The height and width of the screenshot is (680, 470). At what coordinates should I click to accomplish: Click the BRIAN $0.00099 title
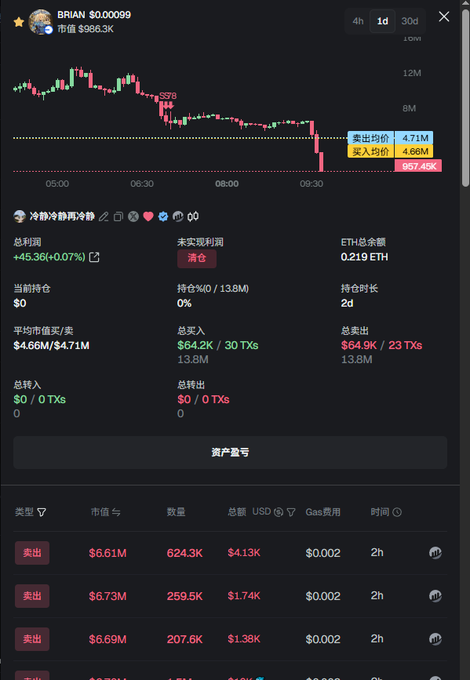click(x=94, y=15)
